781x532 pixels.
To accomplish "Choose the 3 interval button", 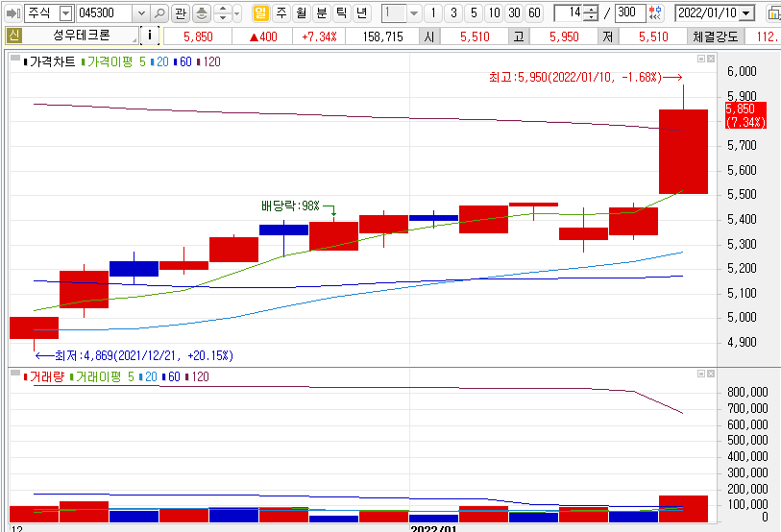I will pyautogui.click(x=453, y=12).
